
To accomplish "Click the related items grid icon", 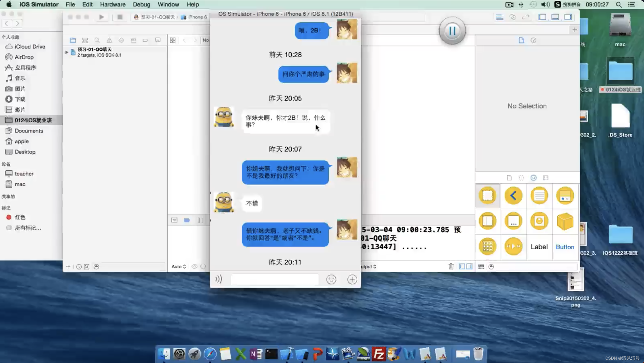I will (x=173, y=40).
